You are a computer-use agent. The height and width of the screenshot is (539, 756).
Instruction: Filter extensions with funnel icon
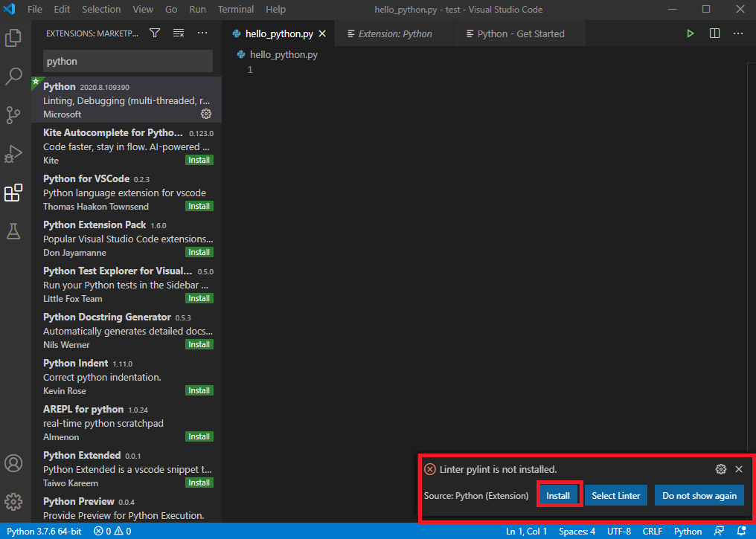tap(155, 33)
